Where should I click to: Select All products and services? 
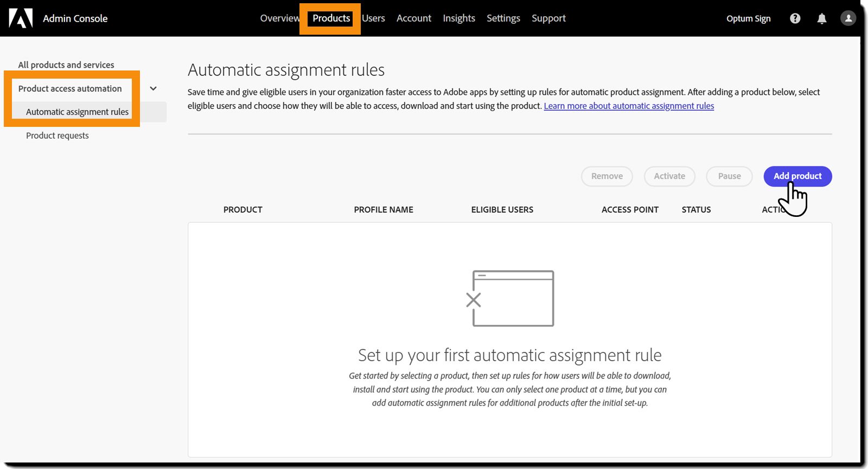pyautogui.click(x=66, y=65)
